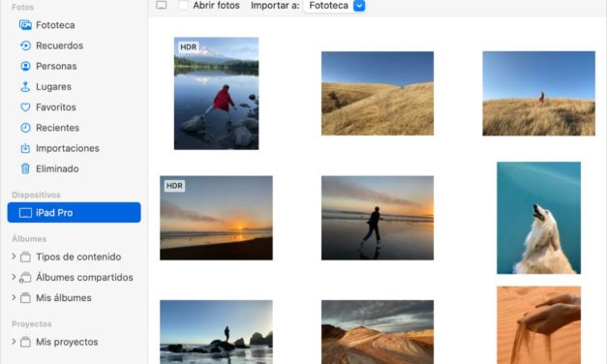Click the Álbumes compartidos shared album icon
607x364 pixels.
pos(25,278)
